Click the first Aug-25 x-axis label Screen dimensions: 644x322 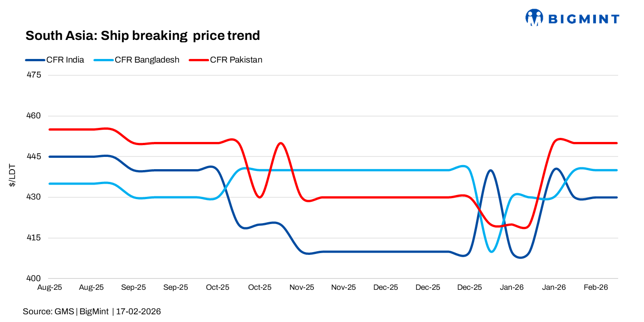click(x=49, y=288)
